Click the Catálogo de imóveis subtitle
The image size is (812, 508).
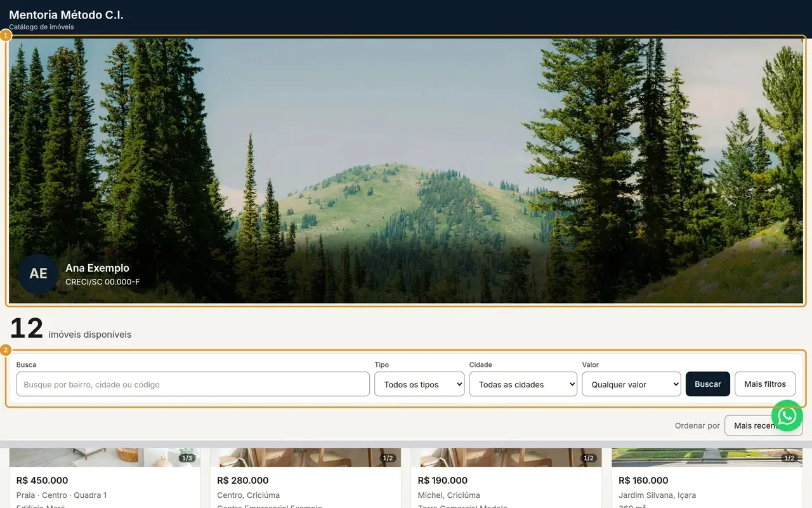[41, 27]
